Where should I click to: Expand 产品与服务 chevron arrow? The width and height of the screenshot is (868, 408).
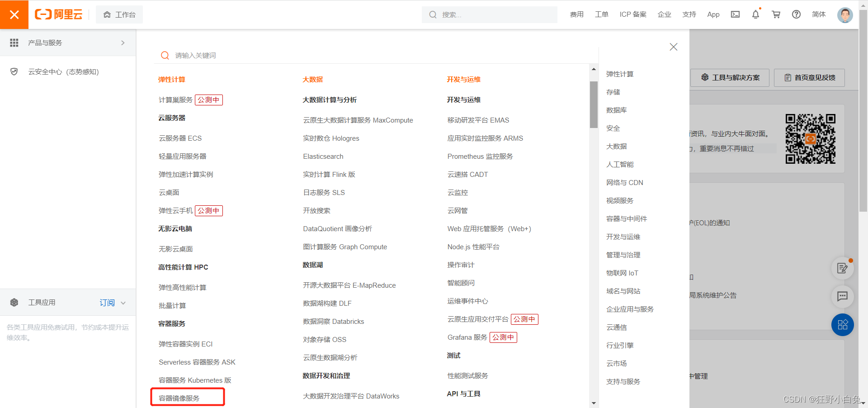(x=123, y=43)
